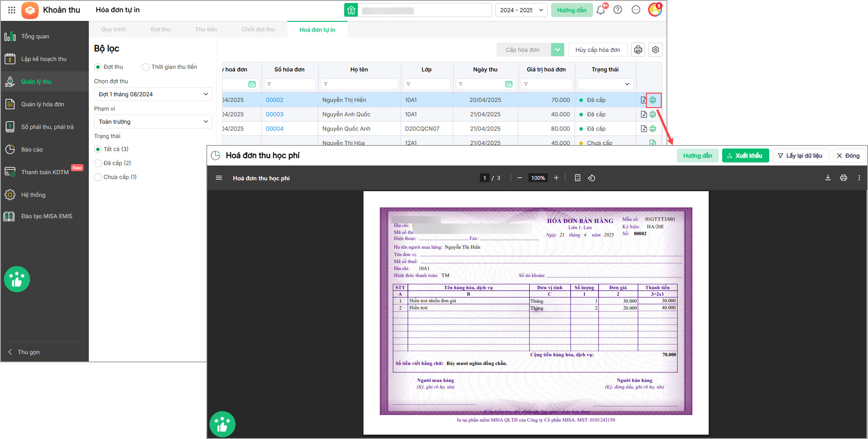Click Hướng dẫn in the invoice preview header

698,155
